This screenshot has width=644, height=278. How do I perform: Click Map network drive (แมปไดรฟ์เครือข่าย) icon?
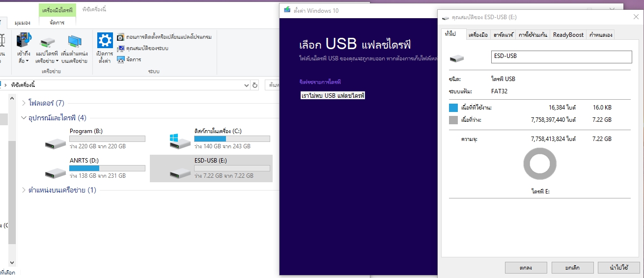tap(48, 41)
